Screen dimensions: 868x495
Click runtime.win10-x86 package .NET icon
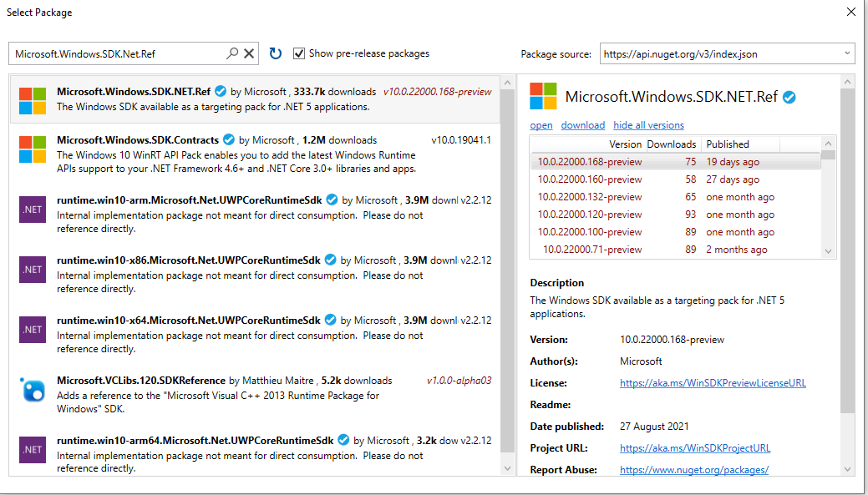[33, 270]
